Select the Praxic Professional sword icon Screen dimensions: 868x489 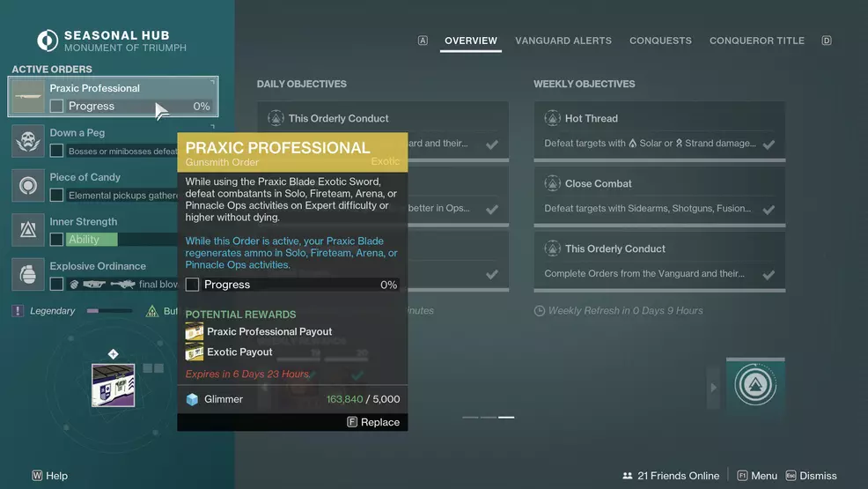(27, 97)
